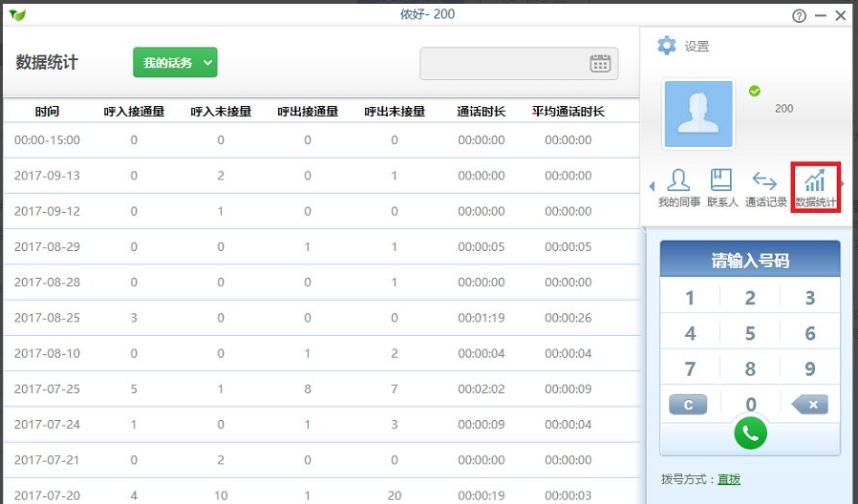Open the 设置 gear icon
The width and height of the screenshot is (858, 504).
tap(667, 46)
